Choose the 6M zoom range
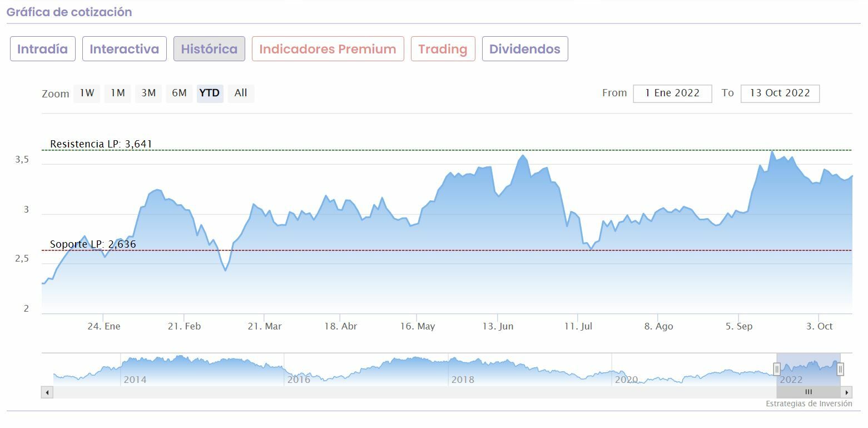Image resolution: width=868 pixels, height=428 pixels. (179, 93)
